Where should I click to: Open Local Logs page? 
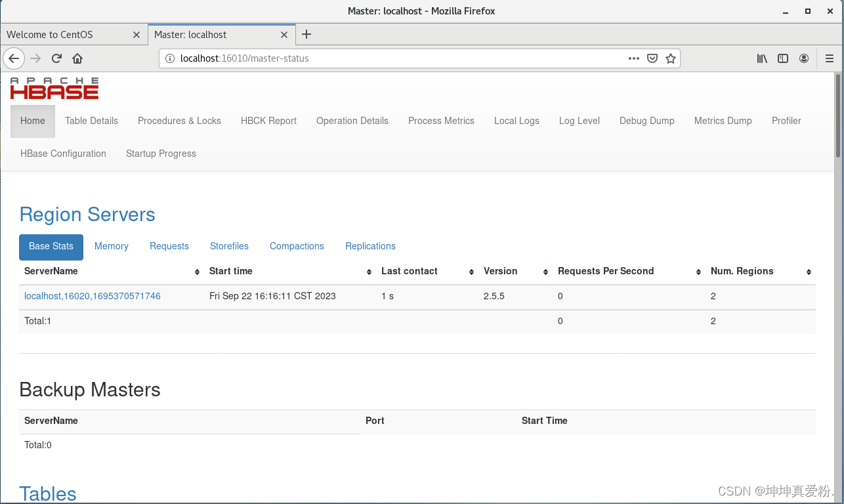517,121
